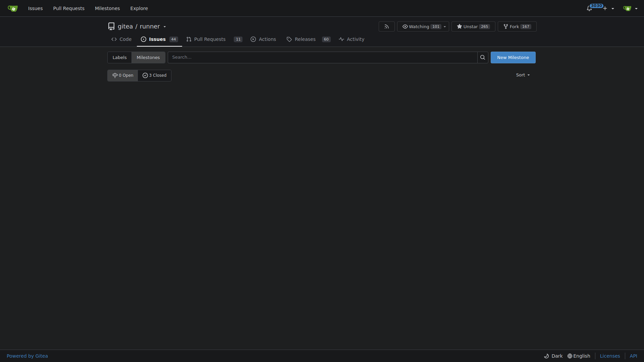Open Issues in top navigation
The image size is (644, 362).
point(36,8)
